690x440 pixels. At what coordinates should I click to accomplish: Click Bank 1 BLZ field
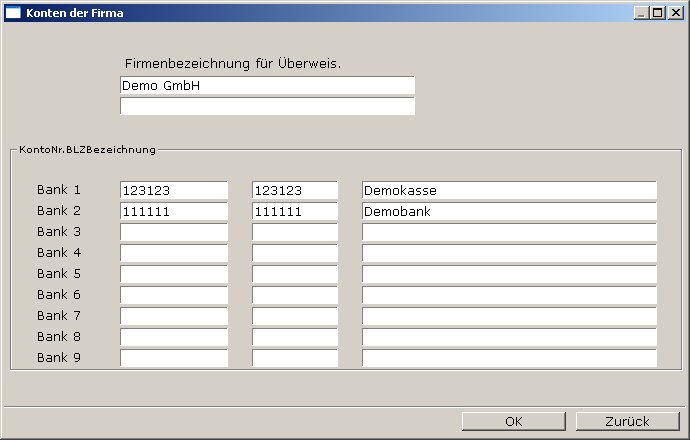click(295, 190)
